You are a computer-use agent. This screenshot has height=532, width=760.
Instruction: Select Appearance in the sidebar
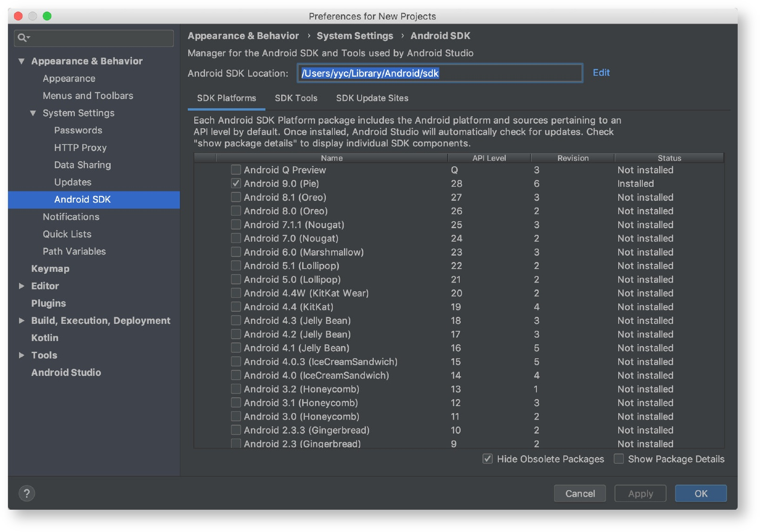(69, 79)
